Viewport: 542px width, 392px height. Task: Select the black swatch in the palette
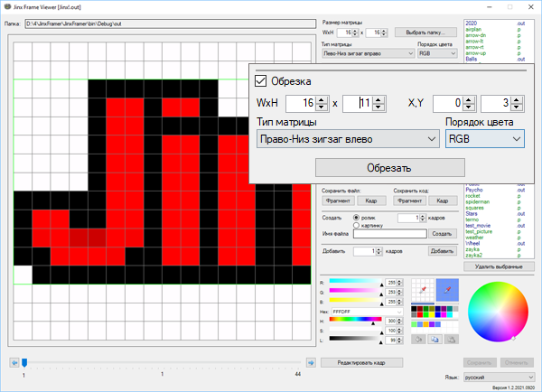point(414,309)
